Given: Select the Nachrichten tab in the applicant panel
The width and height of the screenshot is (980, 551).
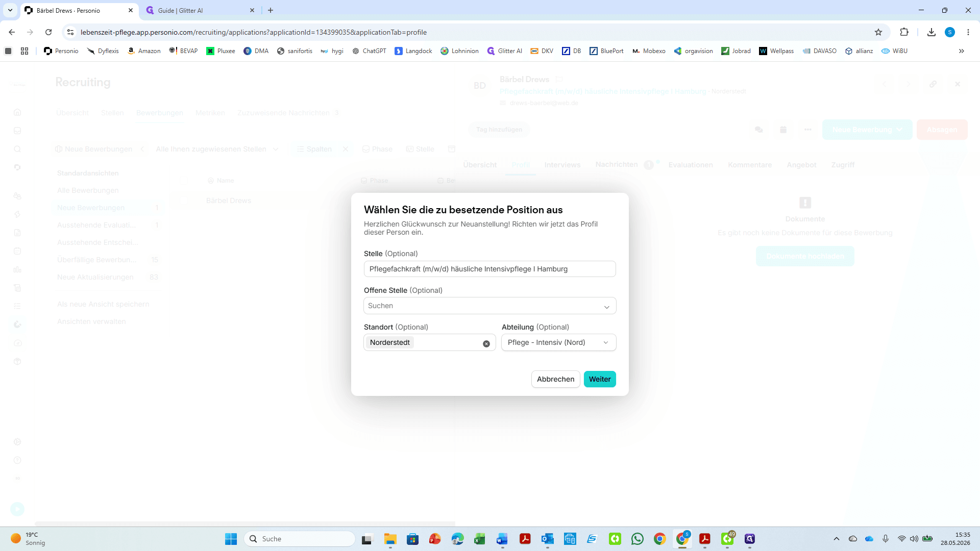Looking at the screenshot, I should [617, 164].
